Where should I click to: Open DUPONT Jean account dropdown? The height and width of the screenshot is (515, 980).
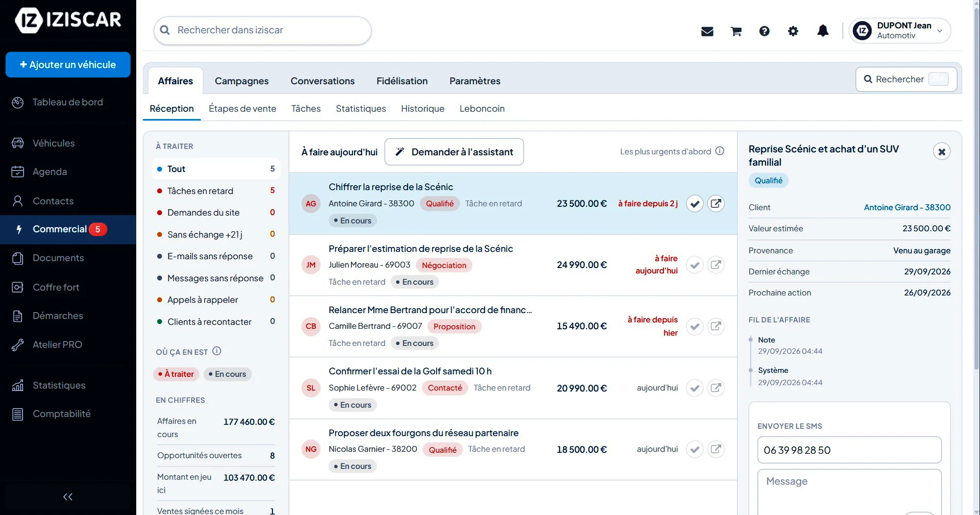click(900, 31)
